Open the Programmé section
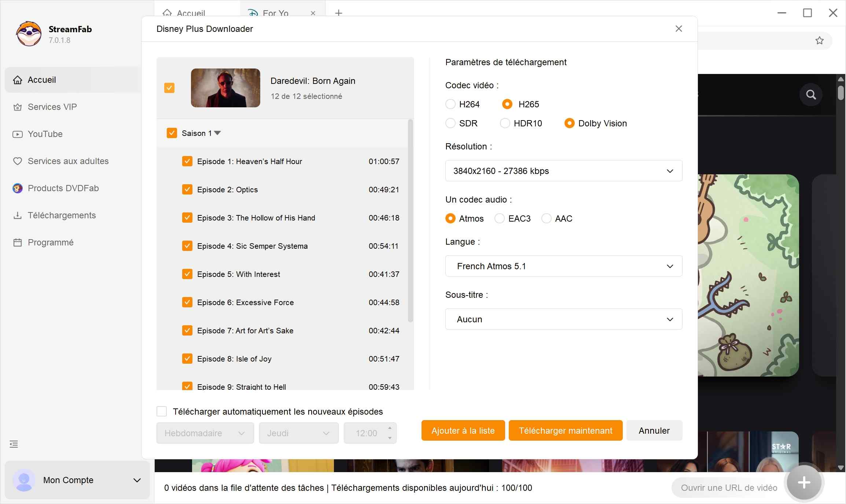The width and height of the screenshot is (846, 504). point(50,242)
